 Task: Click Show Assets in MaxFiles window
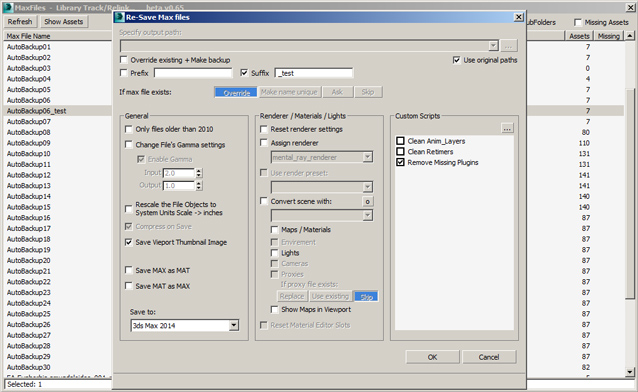click(63, 22)
